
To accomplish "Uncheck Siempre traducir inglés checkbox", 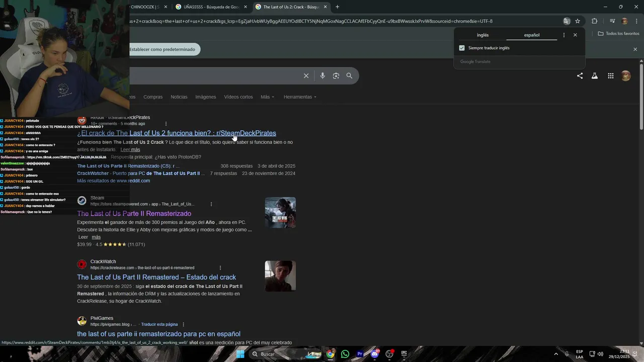I will pyautogui.click(x=462, y=48).
